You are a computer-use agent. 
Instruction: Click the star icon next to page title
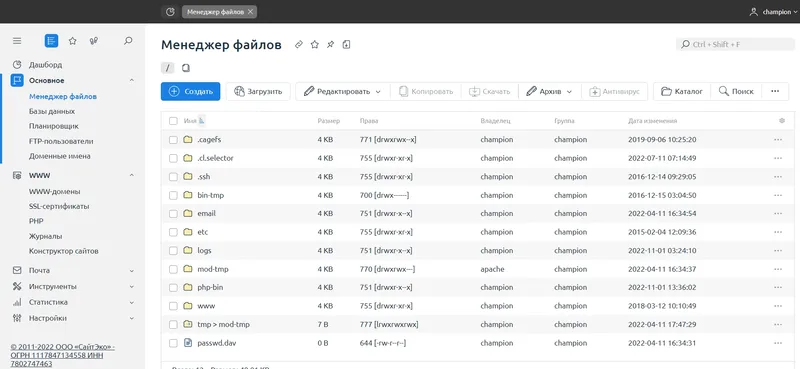[315, 45]
